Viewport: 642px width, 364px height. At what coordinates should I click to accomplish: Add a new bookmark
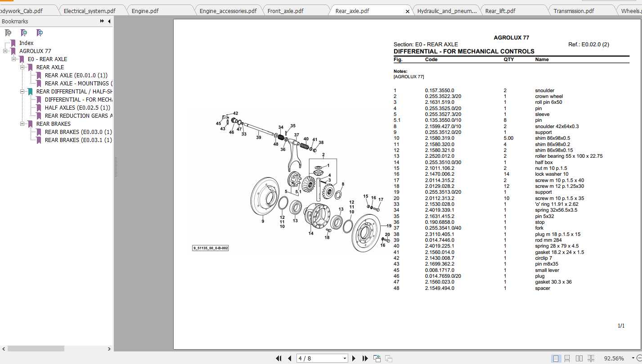click(24, 32)
